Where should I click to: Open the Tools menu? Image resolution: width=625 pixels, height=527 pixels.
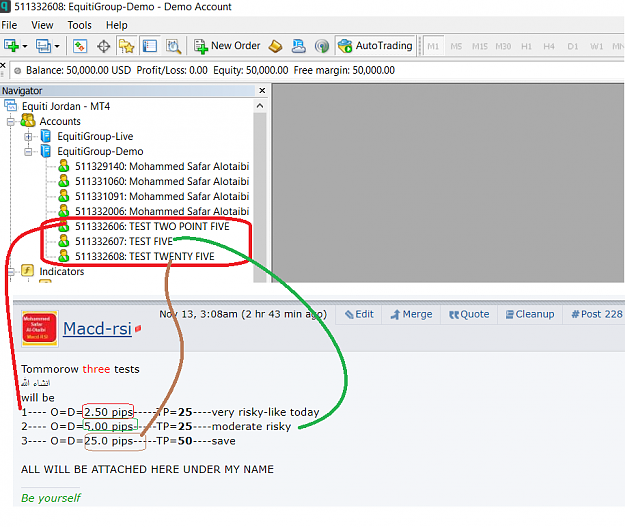(x=79, y=25)
